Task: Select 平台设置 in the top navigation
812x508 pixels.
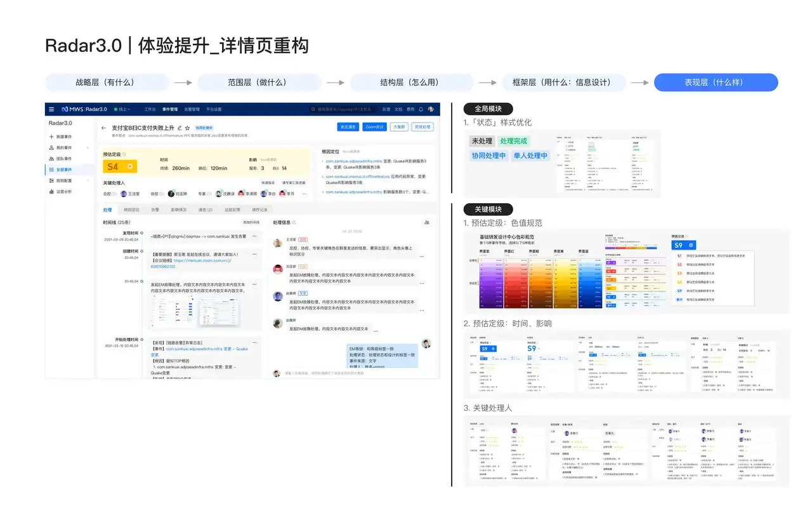Action: [214, 109]
